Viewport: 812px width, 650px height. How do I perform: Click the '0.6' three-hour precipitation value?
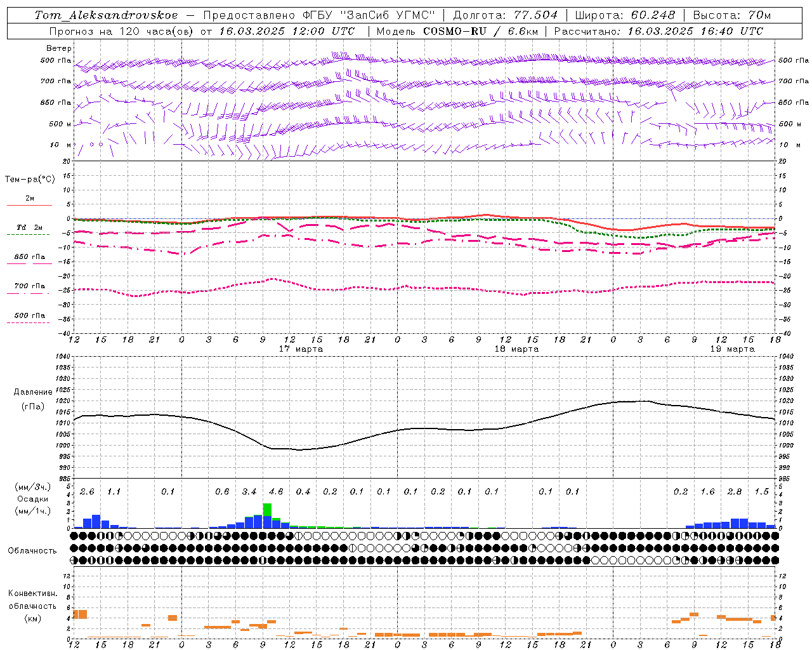click(x=222, y=492)
